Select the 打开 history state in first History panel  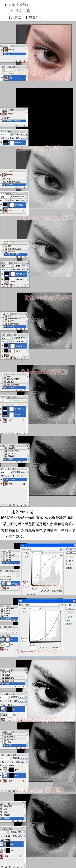click(x=14, y=54)
